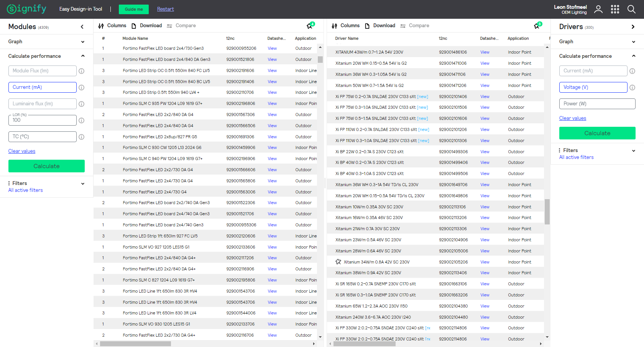Click pin icon on Xitanium 34W/m driver row

tap(338, 262)
